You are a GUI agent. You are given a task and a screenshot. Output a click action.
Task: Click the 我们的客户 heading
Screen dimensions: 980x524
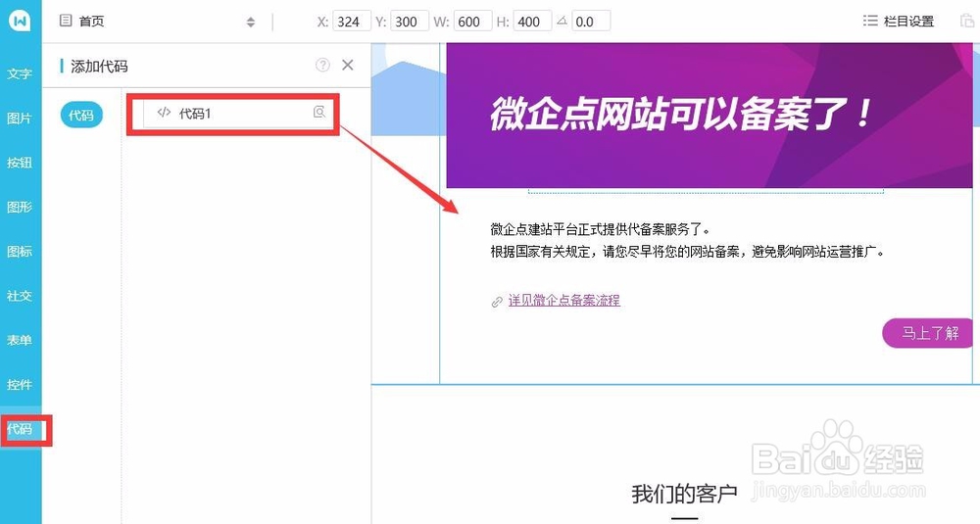684,494
